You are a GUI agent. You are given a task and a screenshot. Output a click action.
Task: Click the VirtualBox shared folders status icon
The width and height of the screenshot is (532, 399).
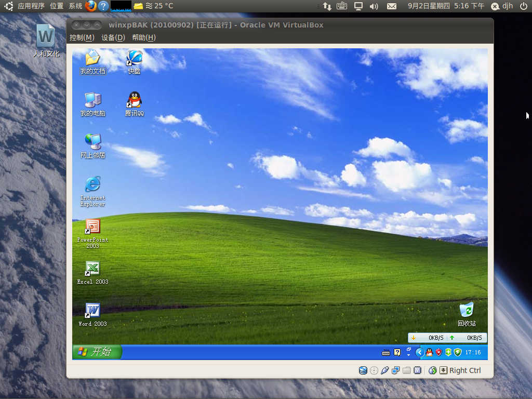406,370
